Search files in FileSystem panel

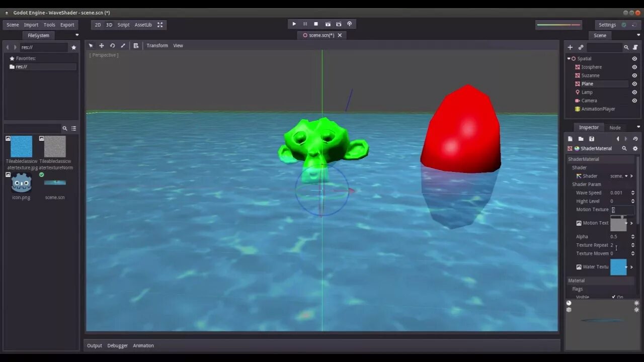pos(64,128)
